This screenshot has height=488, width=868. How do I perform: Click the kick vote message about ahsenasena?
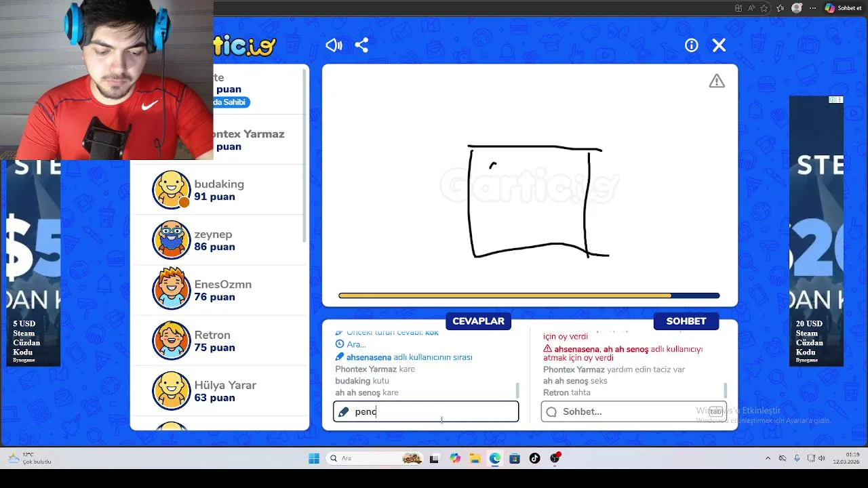pos(623,353)
